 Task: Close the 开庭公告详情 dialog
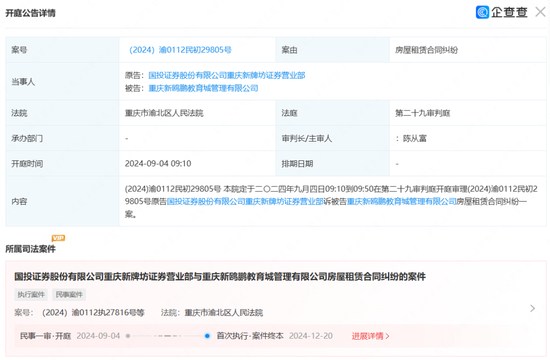point(540,12)
